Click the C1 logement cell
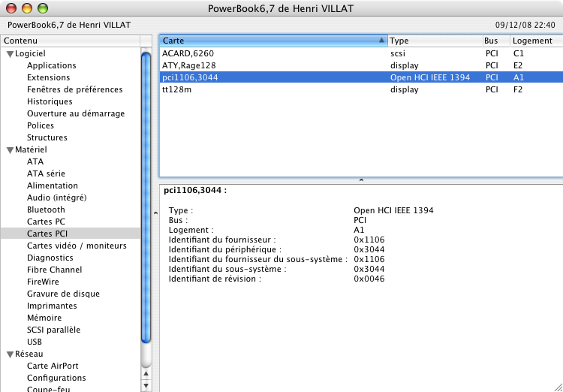This screenshot has height=392, width=563. point(519,53)
